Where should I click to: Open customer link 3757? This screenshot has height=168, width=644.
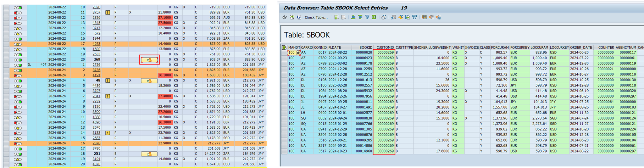(x=97, y=13)
